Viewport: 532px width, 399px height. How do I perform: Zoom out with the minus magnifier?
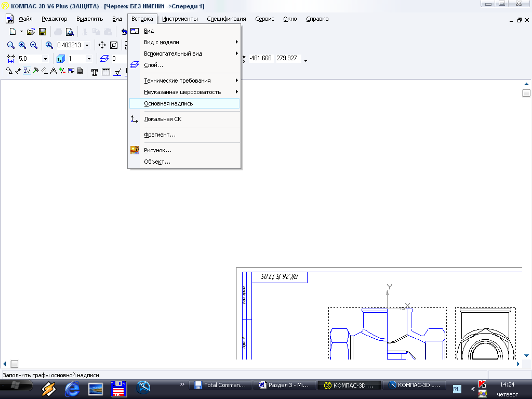pyautogui.click(x=33, y=45)
